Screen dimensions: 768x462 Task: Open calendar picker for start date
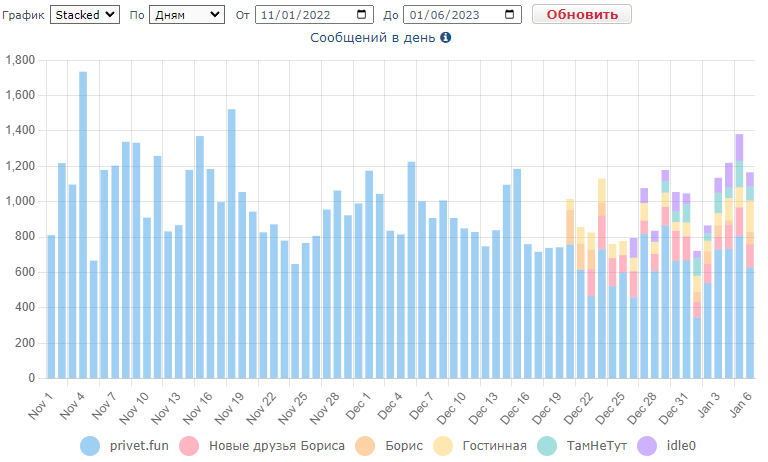pos(361,14)
